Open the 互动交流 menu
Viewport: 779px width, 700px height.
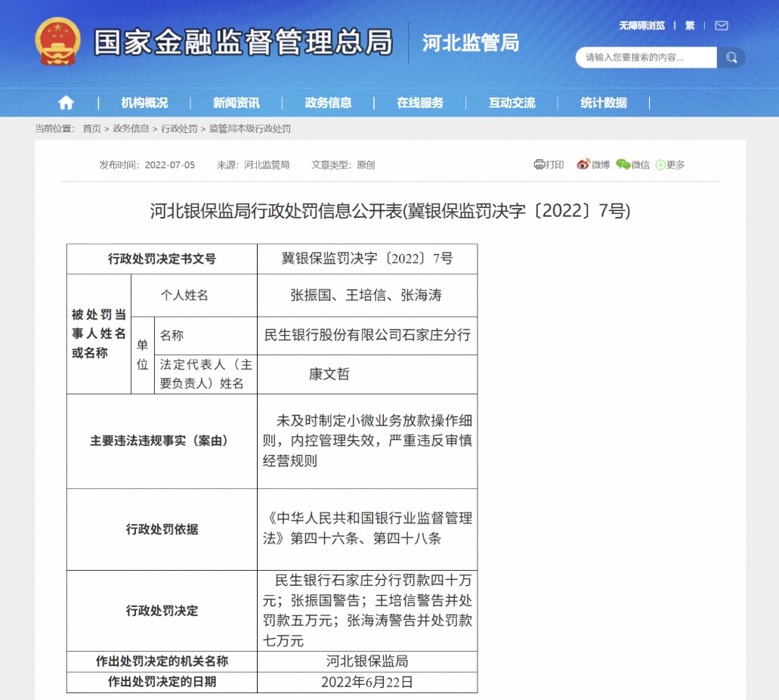click(512, 103)
